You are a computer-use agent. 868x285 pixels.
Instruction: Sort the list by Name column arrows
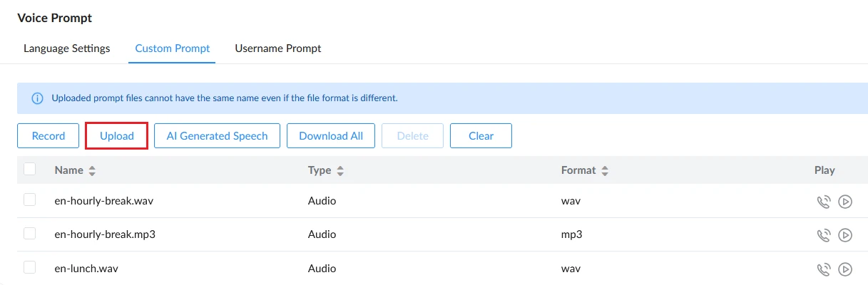point(92,171)
